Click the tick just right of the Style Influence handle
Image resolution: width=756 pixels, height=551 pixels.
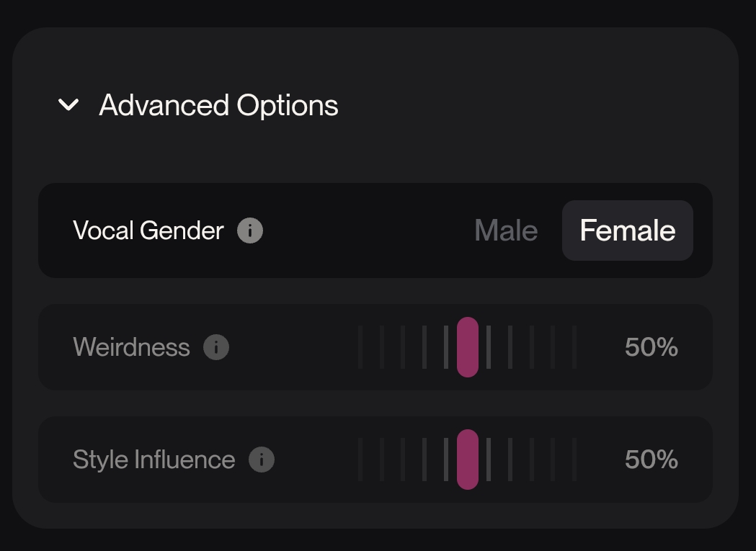(x=489, y=460)
